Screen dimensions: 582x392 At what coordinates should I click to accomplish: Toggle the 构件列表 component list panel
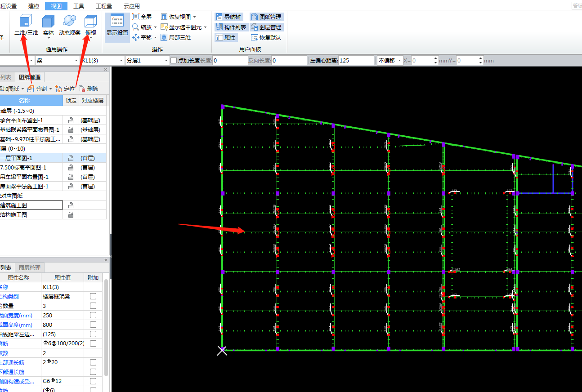(x=231, y=27)
